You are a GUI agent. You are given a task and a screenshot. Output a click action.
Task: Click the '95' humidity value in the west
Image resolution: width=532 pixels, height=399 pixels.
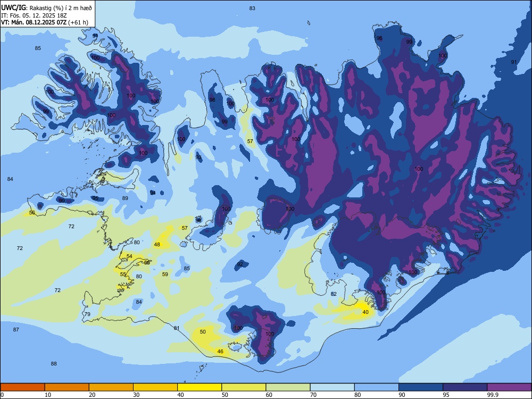pyautogui.click(x=95, y=198)
